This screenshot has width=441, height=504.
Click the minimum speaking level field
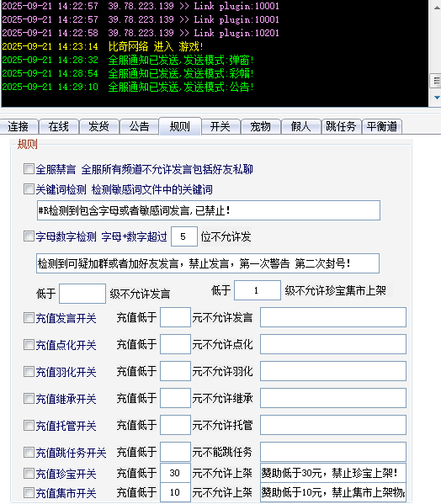click(82, 294)
